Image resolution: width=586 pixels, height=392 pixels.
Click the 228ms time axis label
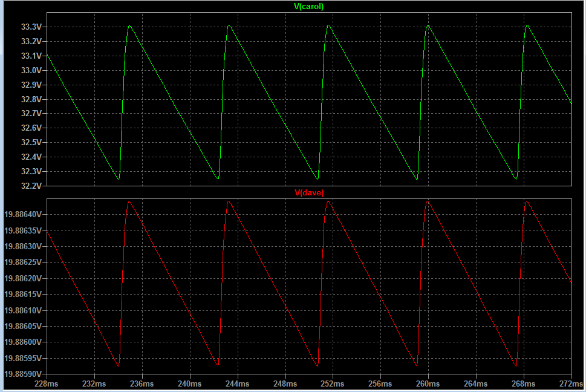(x=47, y=384)
